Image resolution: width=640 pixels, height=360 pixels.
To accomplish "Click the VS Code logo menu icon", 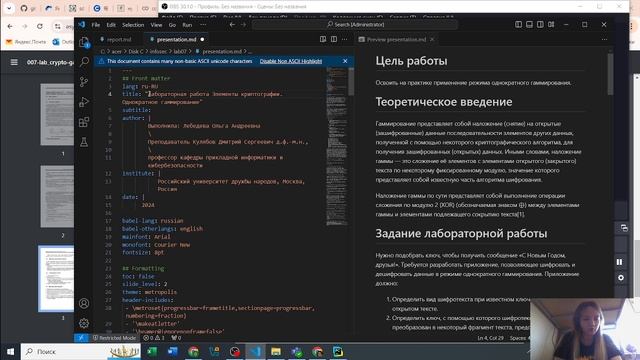I will 82,24.
